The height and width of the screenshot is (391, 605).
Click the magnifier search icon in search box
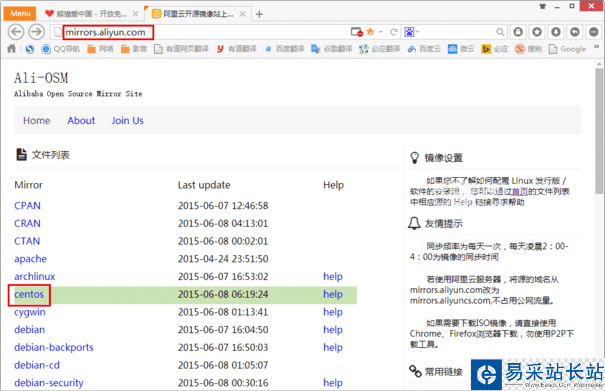(500, 32)
